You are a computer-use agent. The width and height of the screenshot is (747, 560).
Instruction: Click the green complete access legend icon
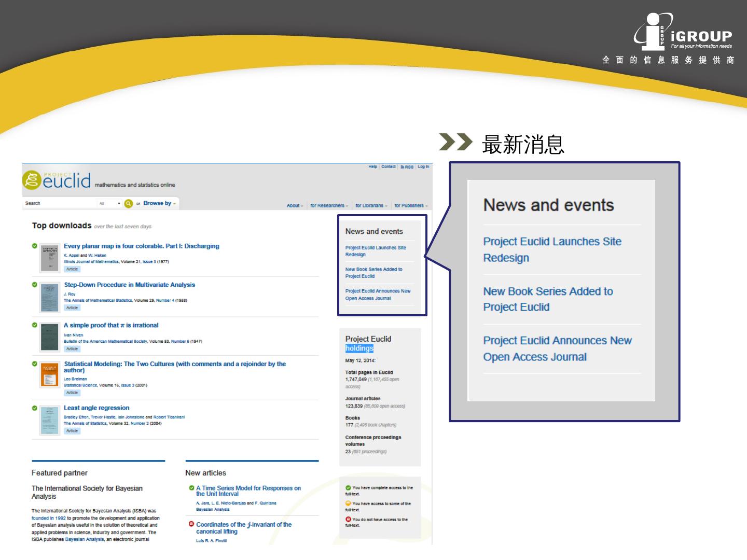(x=348, y=487)
